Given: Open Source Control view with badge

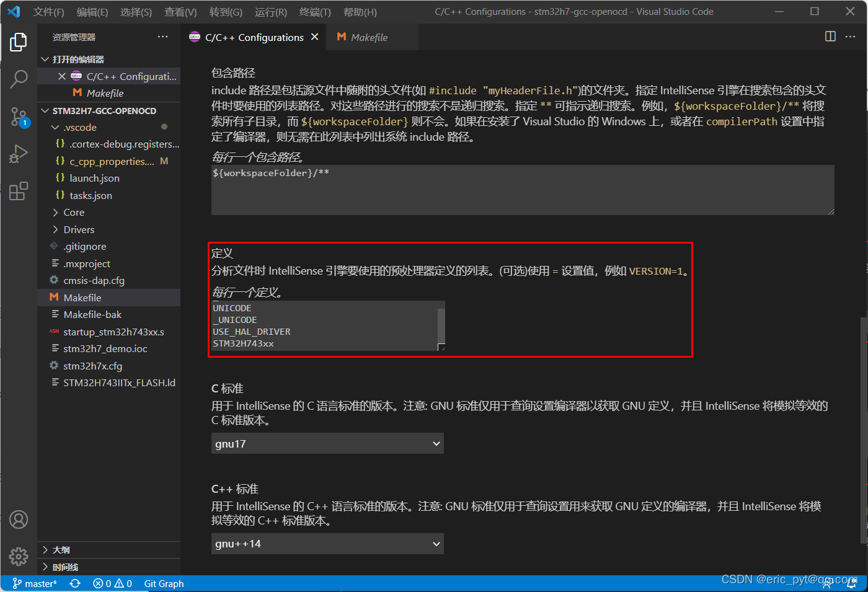Looking at the screenshot, I should tap(19, 117).
